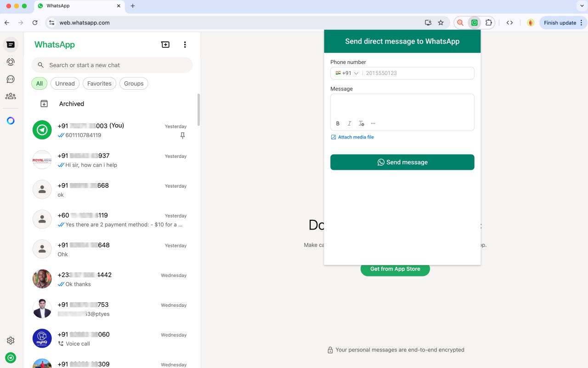Image resolution: width=588 pixels, height=368 pixels.
Task: Click the Send message button
Action: tap(402, 162)
